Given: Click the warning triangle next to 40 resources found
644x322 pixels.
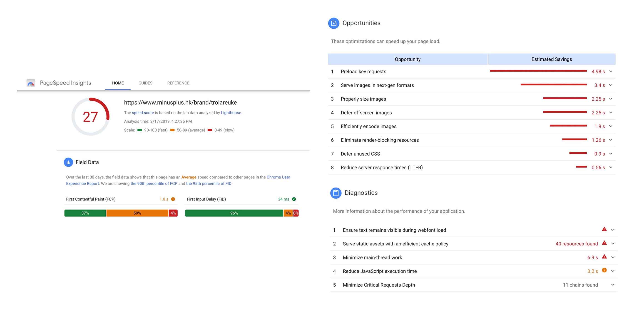Looking at the screenshot, I should pyautogui.click(x=604, y=243).
